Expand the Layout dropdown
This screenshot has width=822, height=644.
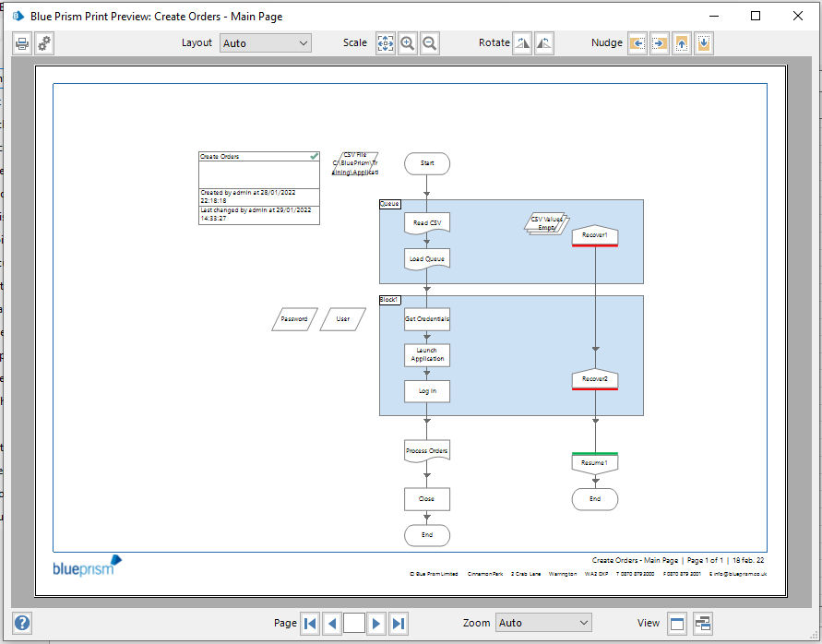pos(266,43)
